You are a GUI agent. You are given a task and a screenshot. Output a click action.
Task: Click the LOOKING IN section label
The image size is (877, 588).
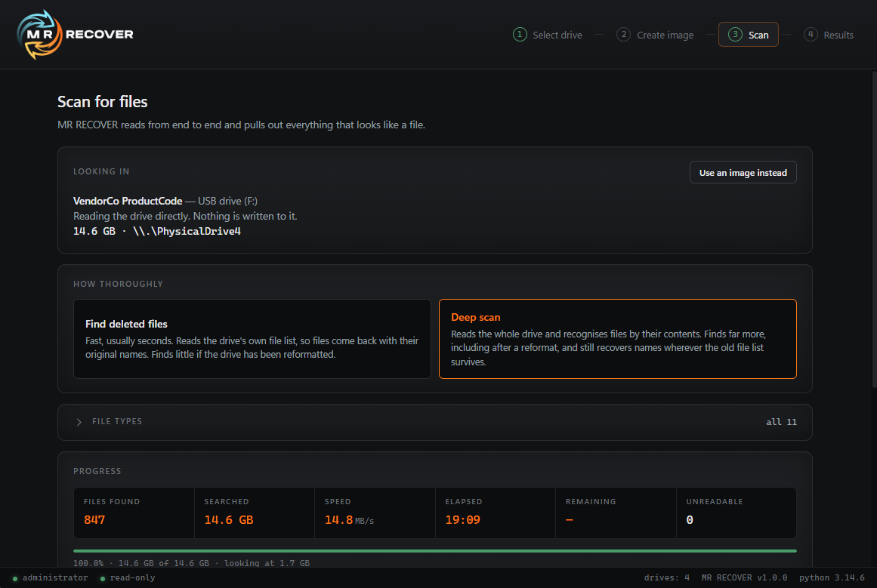(x=101, y=171)
